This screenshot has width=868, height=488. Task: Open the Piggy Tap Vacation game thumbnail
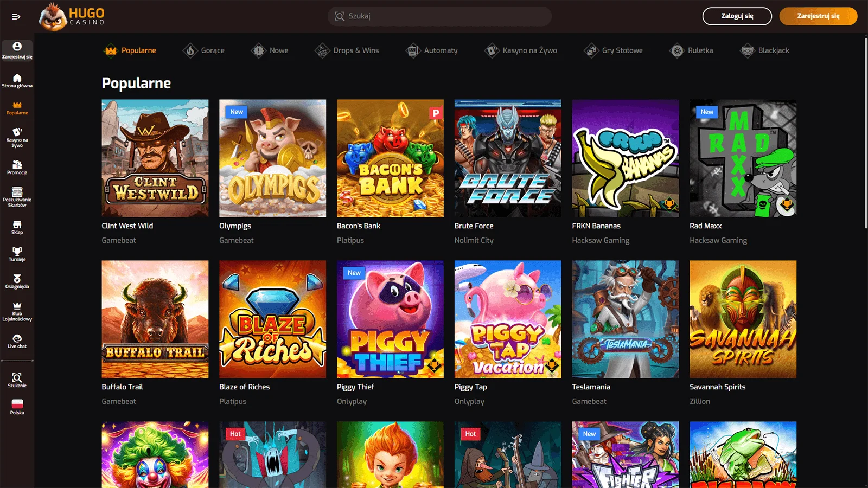508,319
